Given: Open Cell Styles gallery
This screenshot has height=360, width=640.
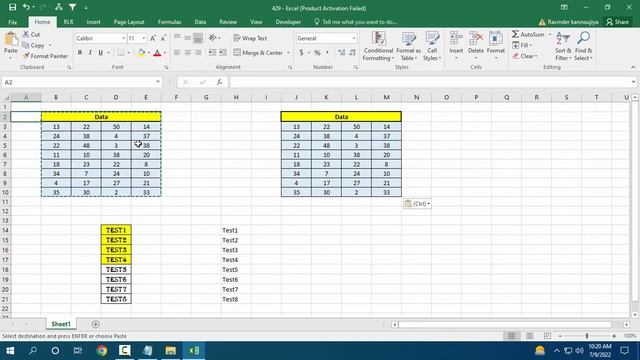Looking at the screenshot, I should [432, 46].
